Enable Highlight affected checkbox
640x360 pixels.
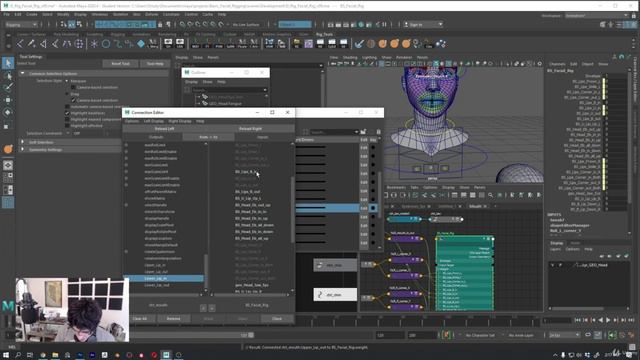point(67,126)
